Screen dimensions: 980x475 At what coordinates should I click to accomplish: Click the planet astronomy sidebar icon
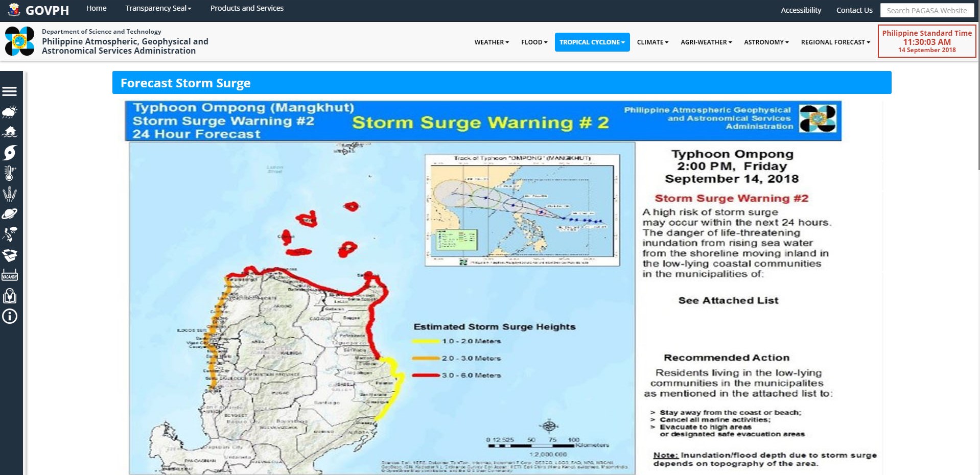[x=10, y=214]
